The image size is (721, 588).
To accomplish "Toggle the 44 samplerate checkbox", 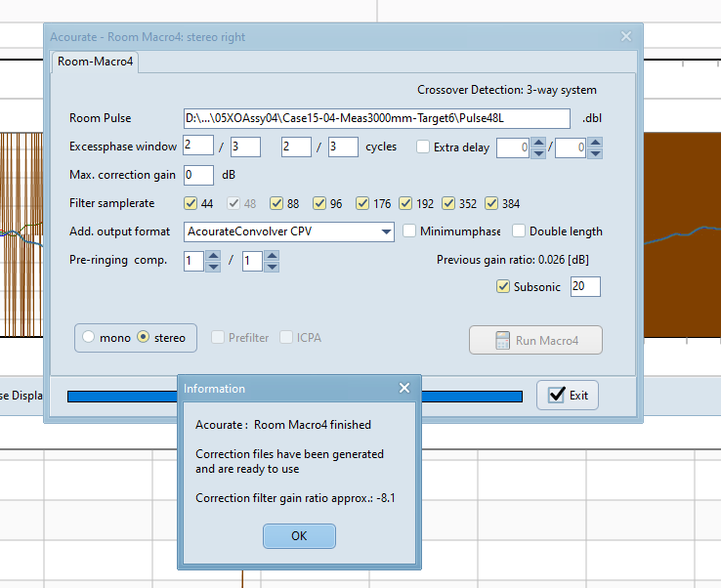I will click(191, 203).
